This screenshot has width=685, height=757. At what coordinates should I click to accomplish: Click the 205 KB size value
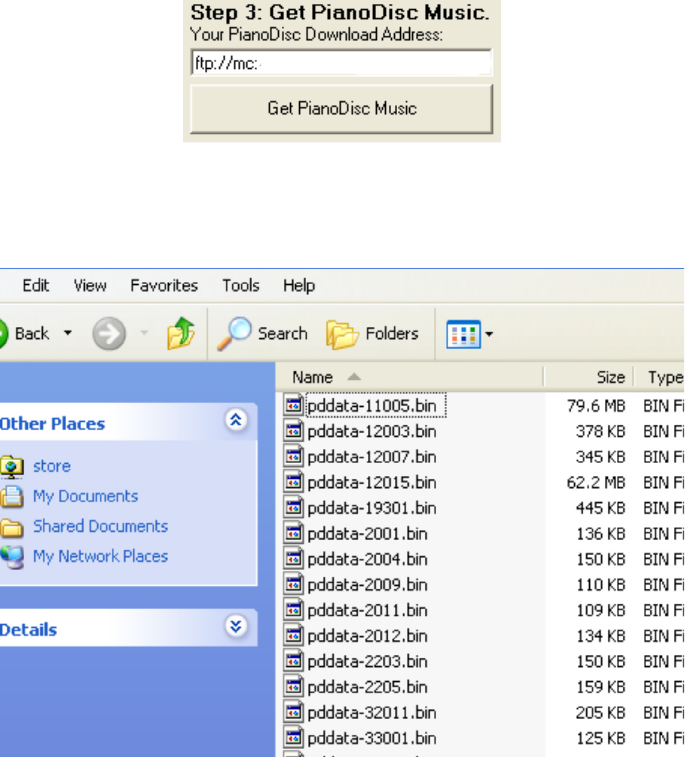pyautogui.click(x=601, y=713)
